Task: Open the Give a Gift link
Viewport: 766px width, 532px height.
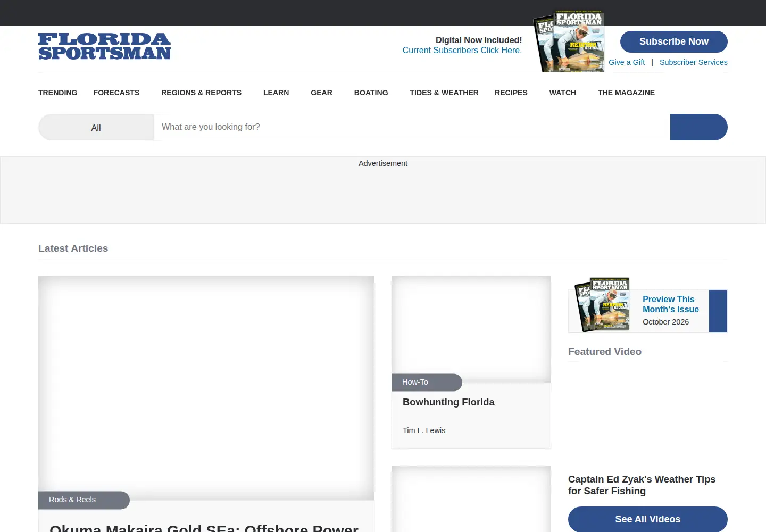Action: pos(627,62)
